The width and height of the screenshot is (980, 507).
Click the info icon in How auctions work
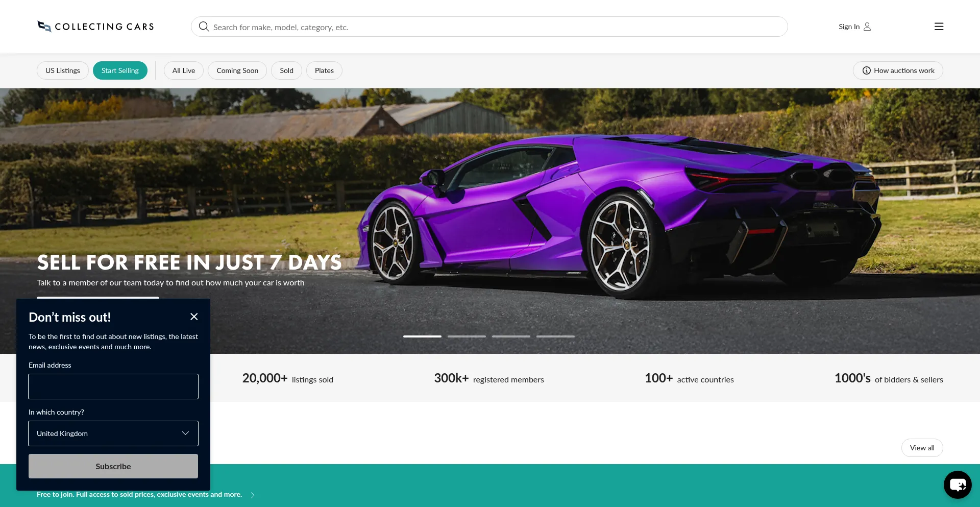pos(867,70)
